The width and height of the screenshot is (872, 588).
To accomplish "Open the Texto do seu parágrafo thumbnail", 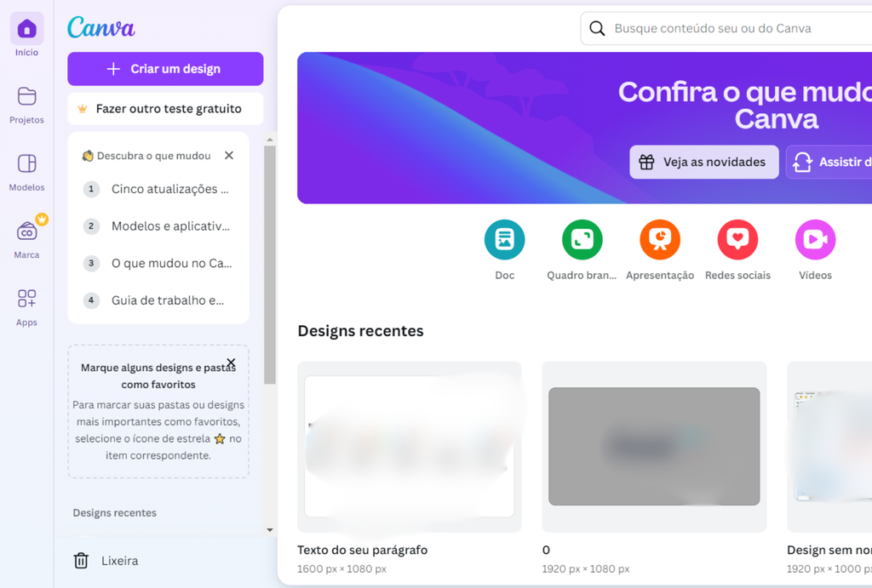I will click(x=410, y=447).
